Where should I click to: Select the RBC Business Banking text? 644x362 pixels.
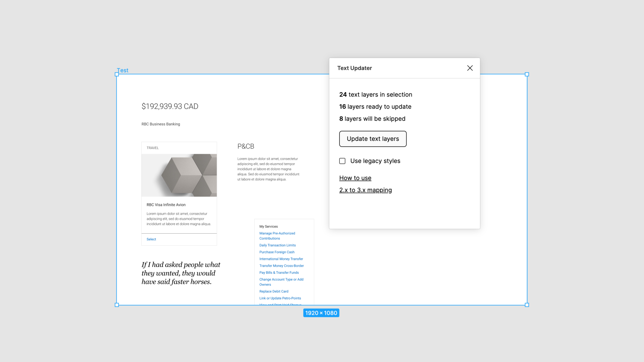(x=161, y=124)
